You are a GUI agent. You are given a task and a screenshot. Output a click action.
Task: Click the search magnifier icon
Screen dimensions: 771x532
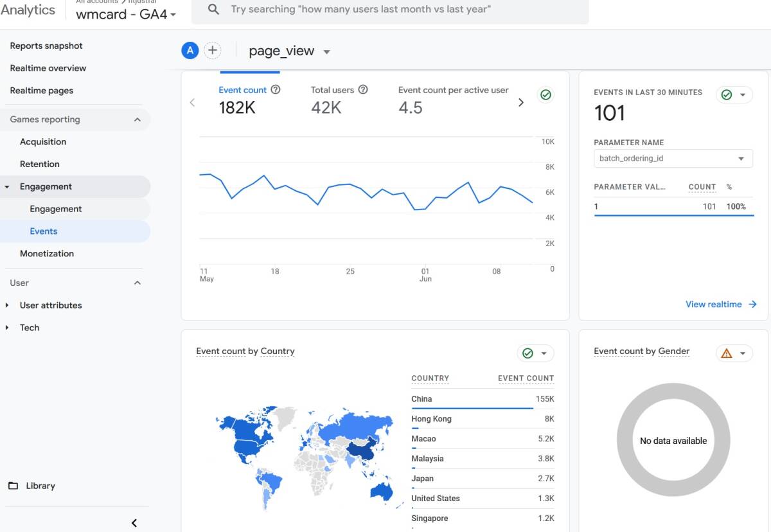(x=214, y=10)
